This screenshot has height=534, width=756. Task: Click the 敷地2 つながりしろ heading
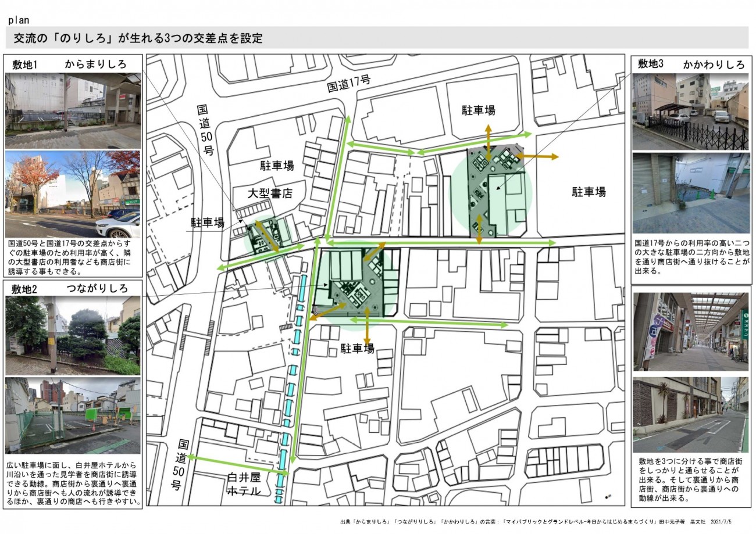(72, 288)
